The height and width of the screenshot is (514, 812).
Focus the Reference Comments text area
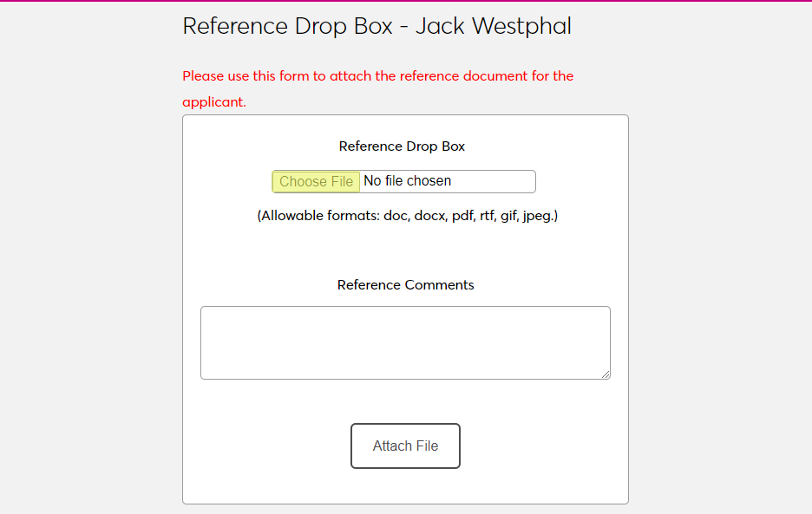[405, 342]
